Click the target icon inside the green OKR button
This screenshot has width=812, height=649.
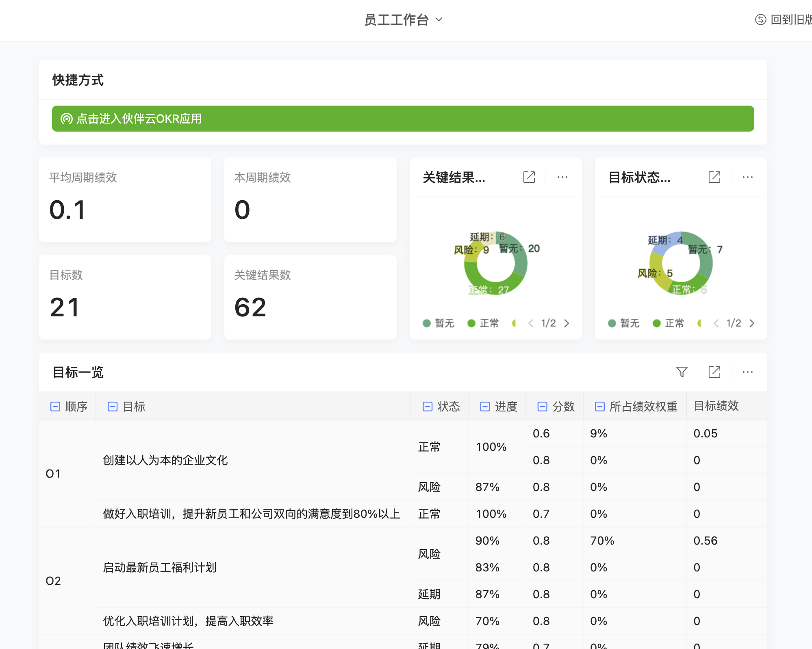[66, 119]
